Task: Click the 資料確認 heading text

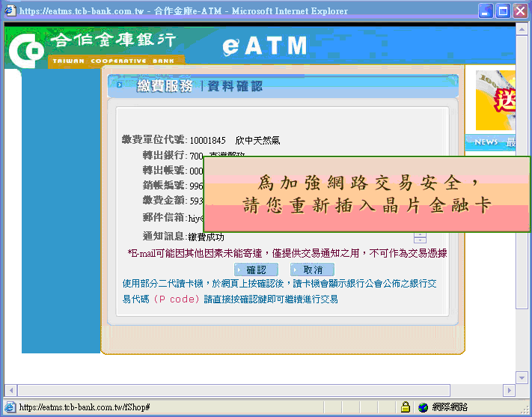Action: (x=235, y=86)
